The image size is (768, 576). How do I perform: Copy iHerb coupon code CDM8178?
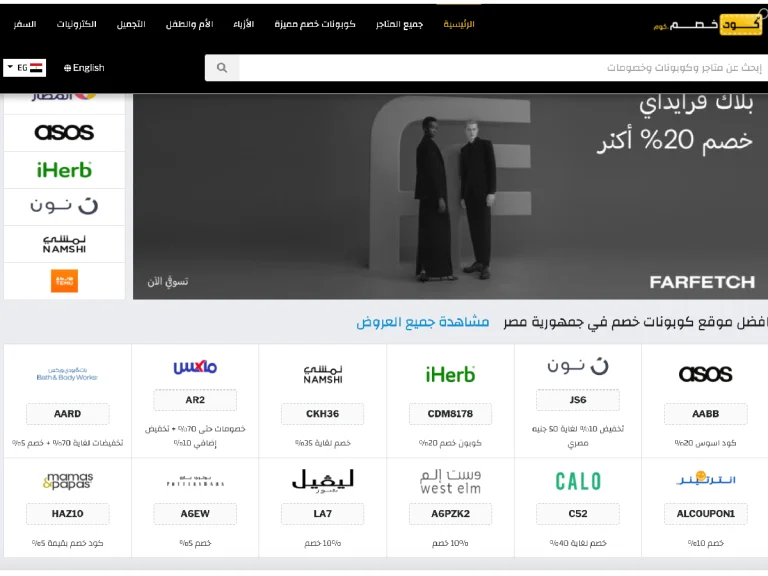(450, 414)
